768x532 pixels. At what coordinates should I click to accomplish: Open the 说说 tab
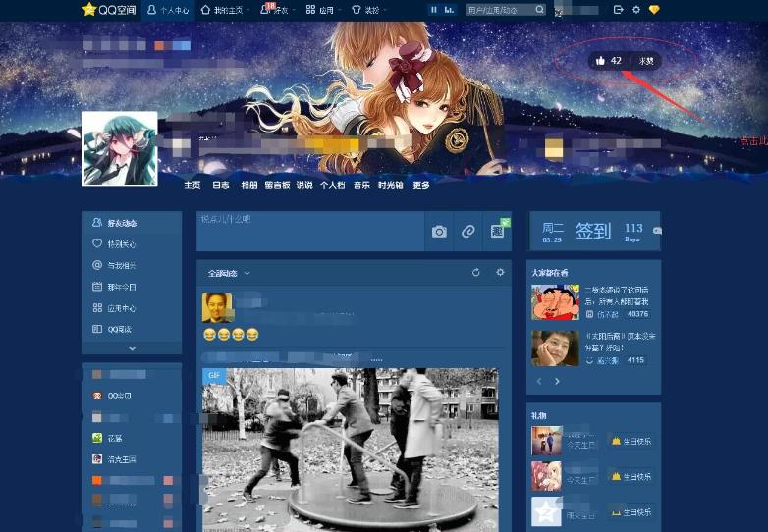tap(304, 185)
